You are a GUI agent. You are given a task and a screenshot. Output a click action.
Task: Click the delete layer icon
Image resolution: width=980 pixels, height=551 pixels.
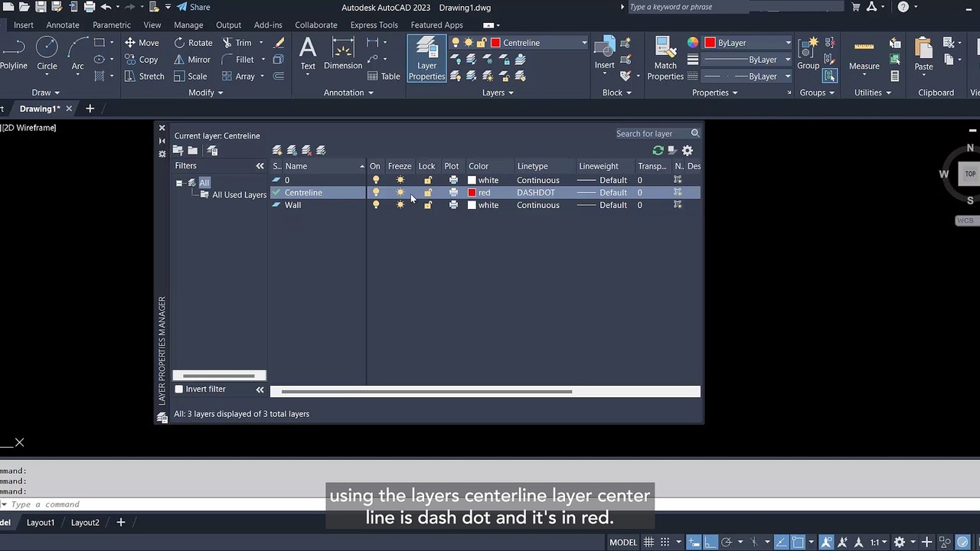click(x=306, y=151)
